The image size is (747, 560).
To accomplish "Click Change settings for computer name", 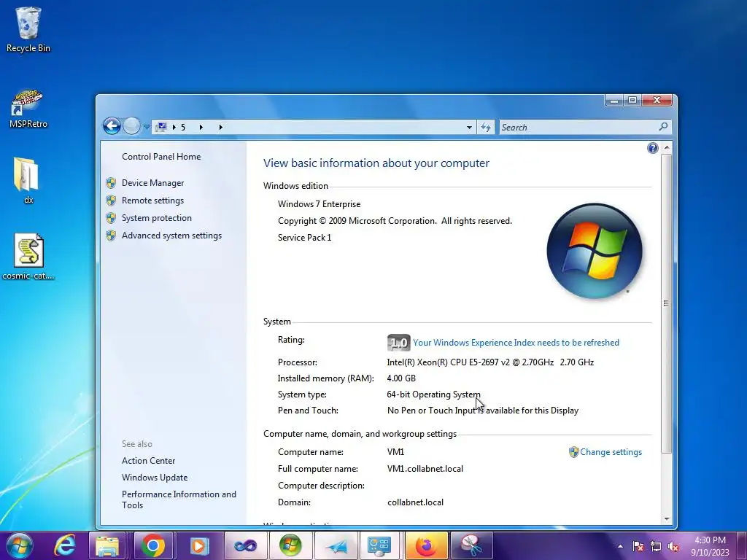I will pos(611,452).
